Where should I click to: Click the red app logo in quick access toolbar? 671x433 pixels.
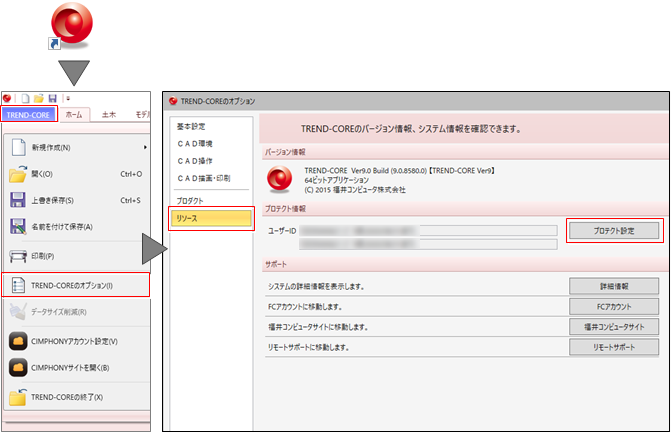7,98
